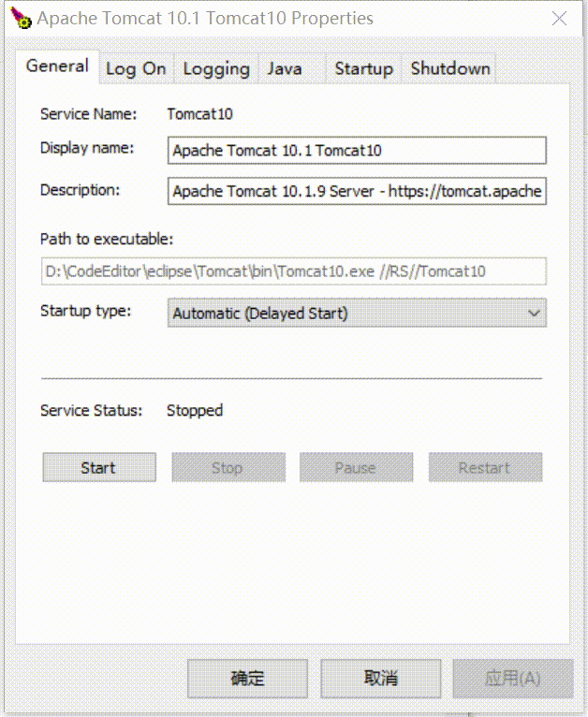This screenshot has width=588, height=717.
Task: Close the Tomcat10 Properties dialog
Action: tap(559, 19)
